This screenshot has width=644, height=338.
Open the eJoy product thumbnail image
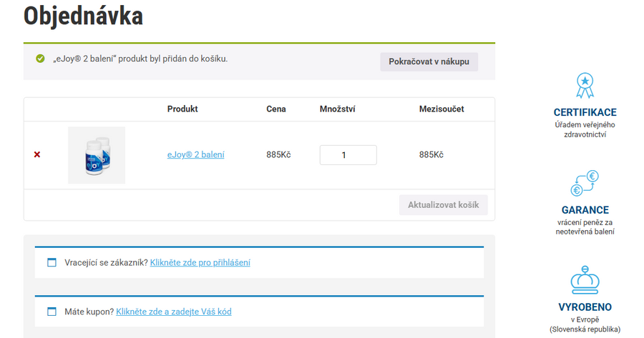[97, 155]
